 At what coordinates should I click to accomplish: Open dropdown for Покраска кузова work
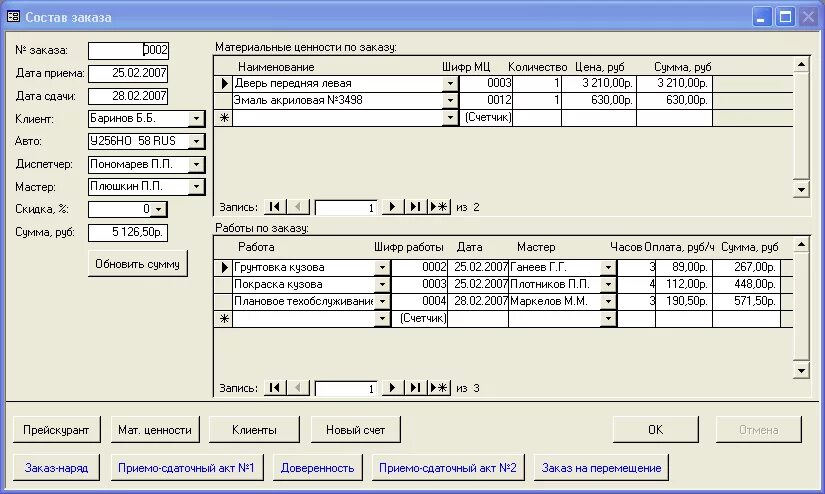tap(383, 285)
